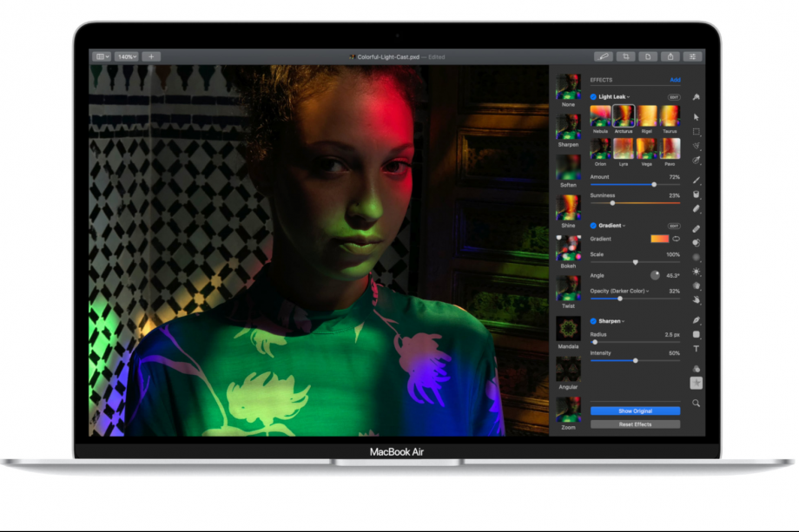The width and height of the screenshot is (799, 532).
Task: Click the highlighted Effects star tool
Action: tap(696, 383)
